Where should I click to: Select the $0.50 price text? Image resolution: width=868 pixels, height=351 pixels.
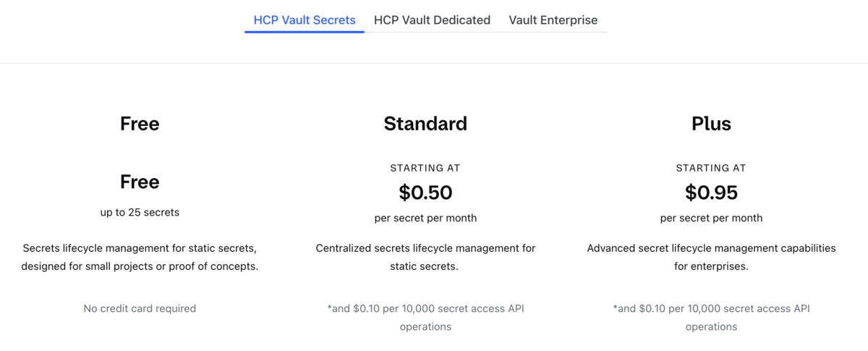[425, 193]
